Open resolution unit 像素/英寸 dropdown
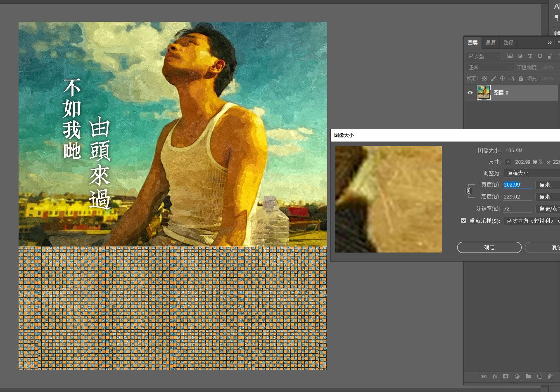560x392 pixels. coord(548,209)
